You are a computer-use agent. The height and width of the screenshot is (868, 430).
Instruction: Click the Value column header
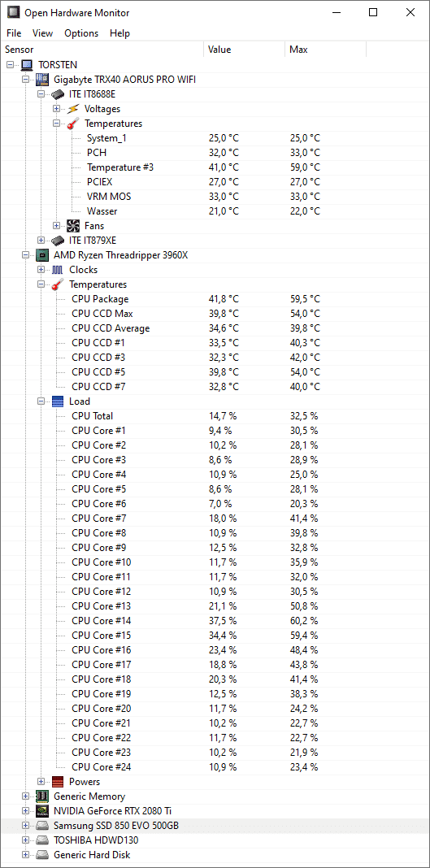(244, 50)
